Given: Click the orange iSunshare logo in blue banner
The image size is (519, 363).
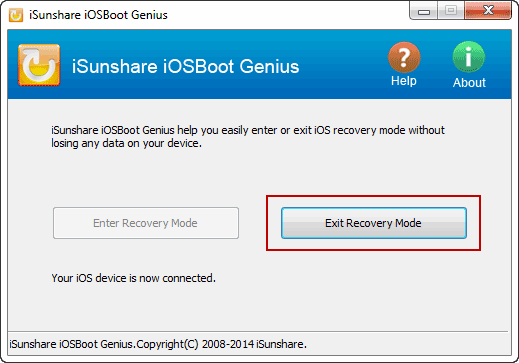Looking at the screenshot, I should (39, 65).
